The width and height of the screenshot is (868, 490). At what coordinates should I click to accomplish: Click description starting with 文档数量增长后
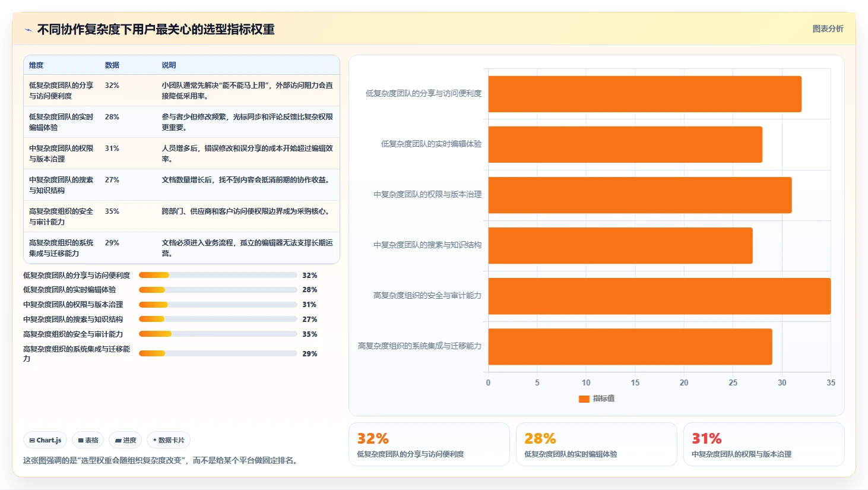tap(246, 180)
